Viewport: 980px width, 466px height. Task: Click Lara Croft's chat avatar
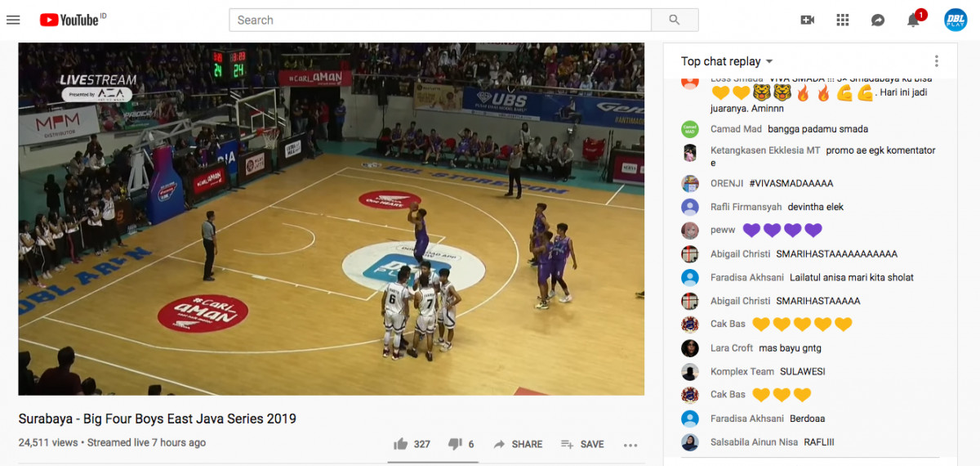click(690, 348)
